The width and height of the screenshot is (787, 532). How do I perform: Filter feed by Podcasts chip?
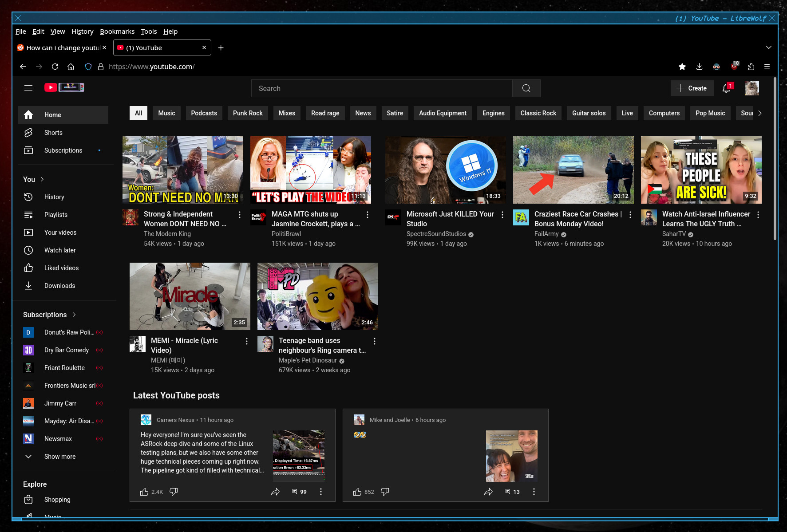(x=204, y=113)
